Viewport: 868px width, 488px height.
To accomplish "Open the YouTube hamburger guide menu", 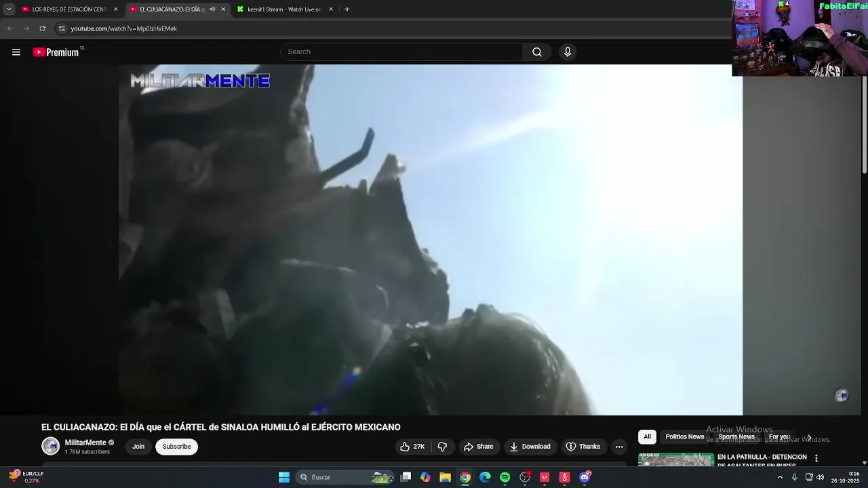I will pyautogui.click(x=16, y=52).
